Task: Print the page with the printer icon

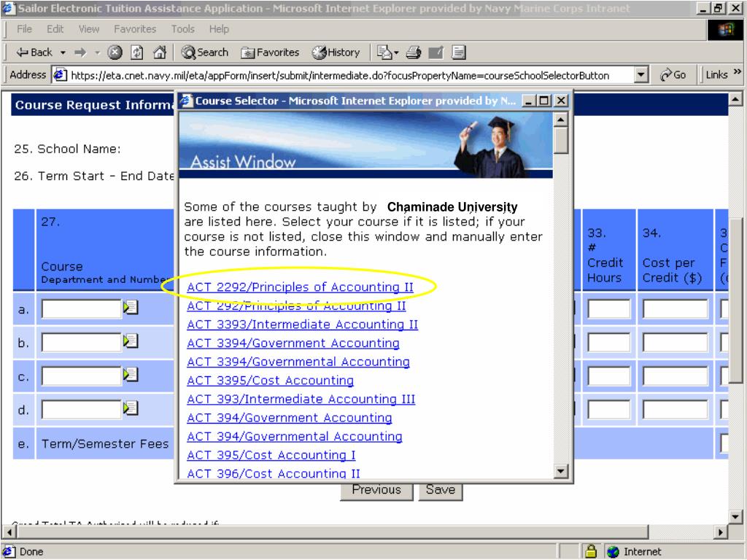Action: (x=414, y=52)
